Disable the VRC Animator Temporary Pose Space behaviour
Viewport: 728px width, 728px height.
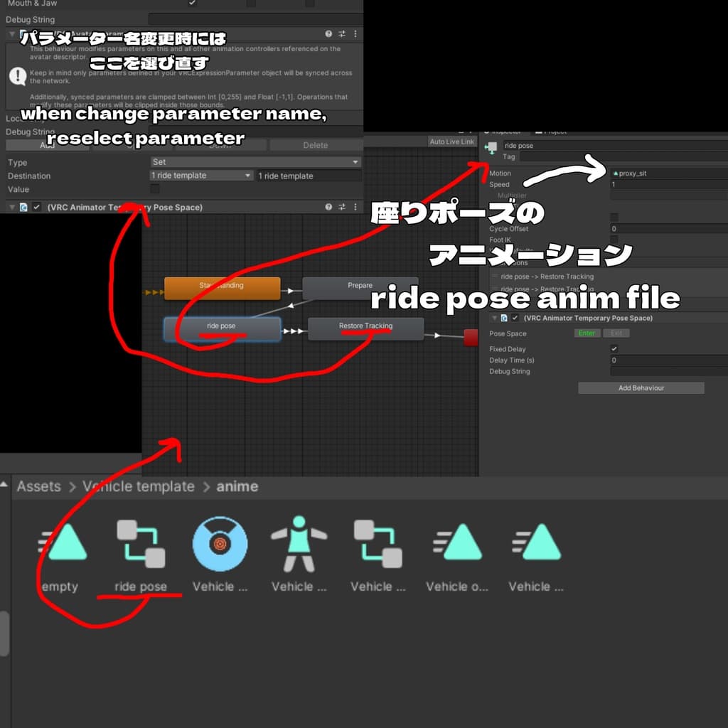[x=36, y=207]
